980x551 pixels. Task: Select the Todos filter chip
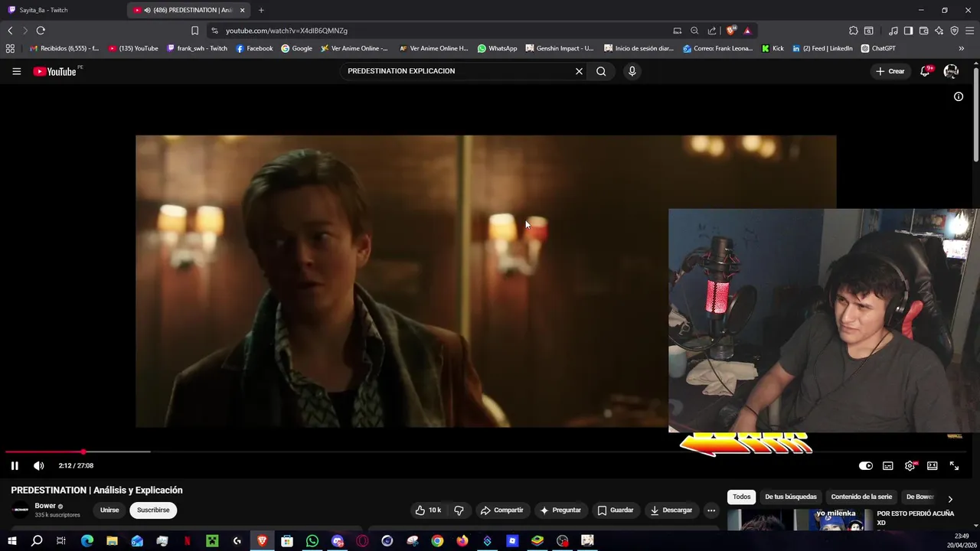(x=742, y=497)
